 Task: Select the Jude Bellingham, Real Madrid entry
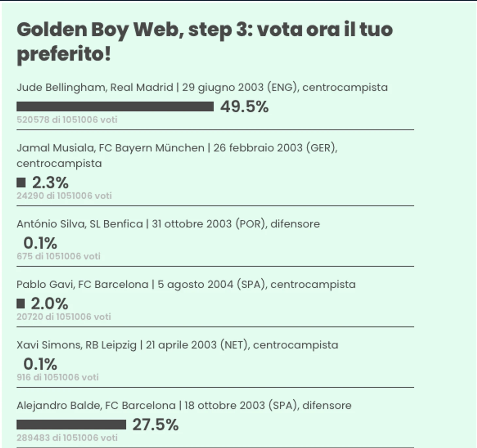[202, 88]
